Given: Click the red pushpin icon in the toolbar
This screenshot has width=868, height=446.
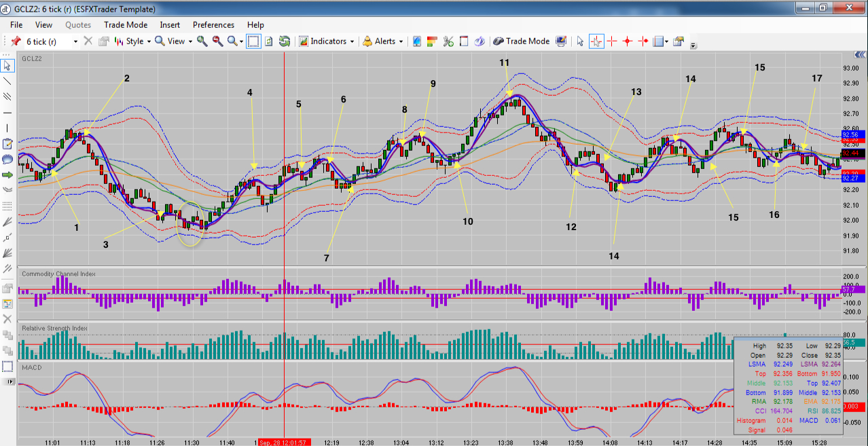Looking at the screenshot, I should point(15,41).
